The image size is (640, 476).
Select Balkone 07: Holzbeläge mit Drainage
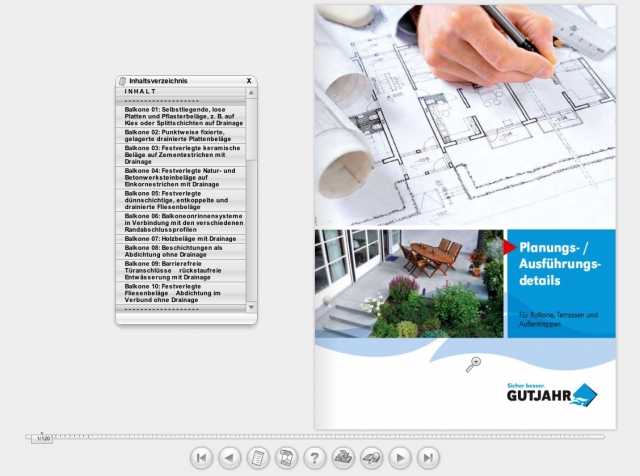pos(180,239)
